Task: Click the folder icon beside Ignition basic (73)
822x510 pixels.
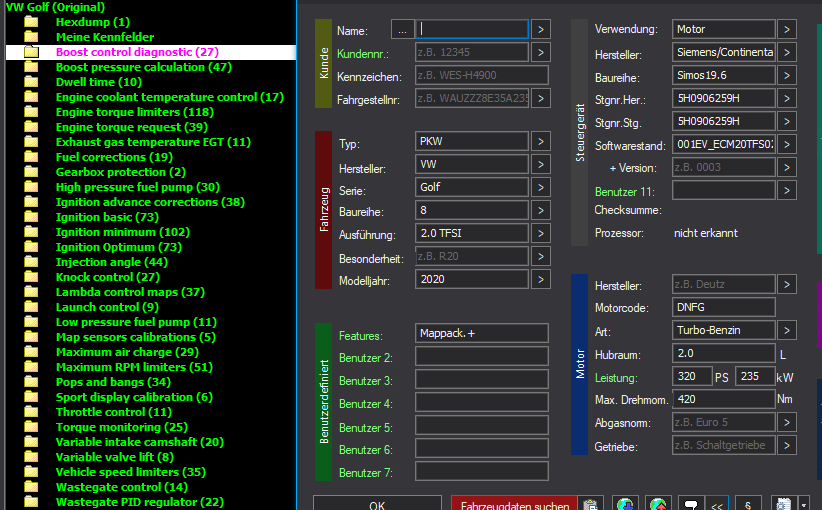Action: pos(31,217)
